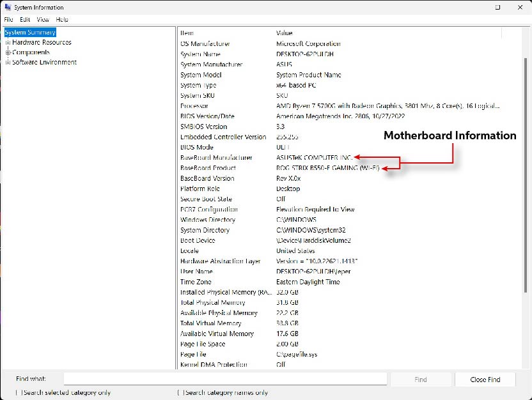The width and height of the screenshot is (532, 400).
Task: Close the System Information window
Action: (x=520, y=8)
